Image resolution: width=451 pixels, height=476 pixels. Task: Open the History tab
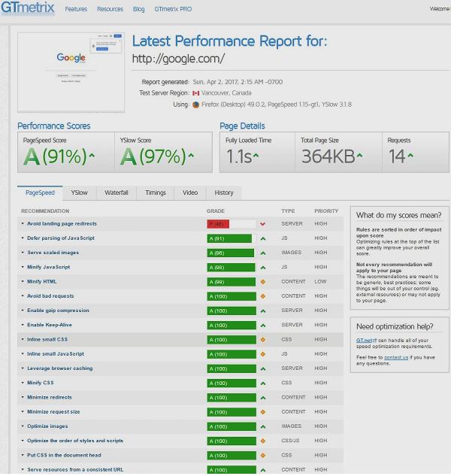click(224, 193)
